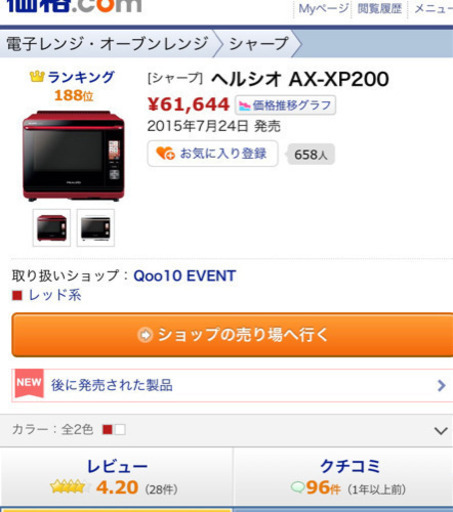Click the heart favorite icon
The height and width of the screenshot is (512, 453).
click(x=165, y=153)
